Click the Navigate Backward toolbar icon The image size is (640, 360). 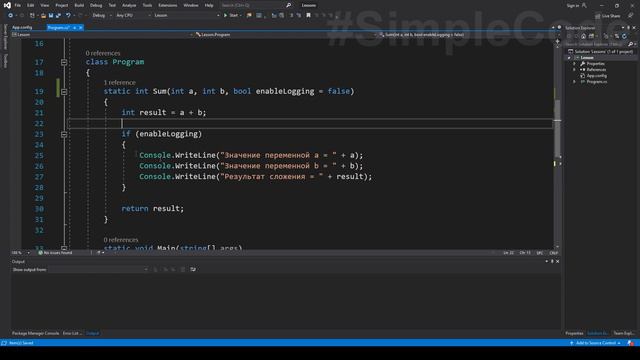coord(11,16)
